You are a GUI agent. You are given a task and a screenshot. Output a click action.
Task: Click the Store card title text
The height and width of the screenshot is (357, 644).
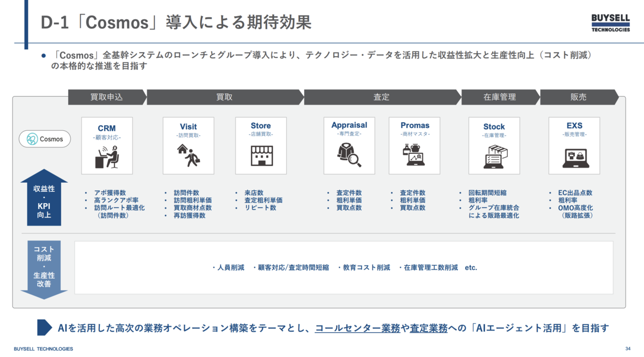click(261, 126)
